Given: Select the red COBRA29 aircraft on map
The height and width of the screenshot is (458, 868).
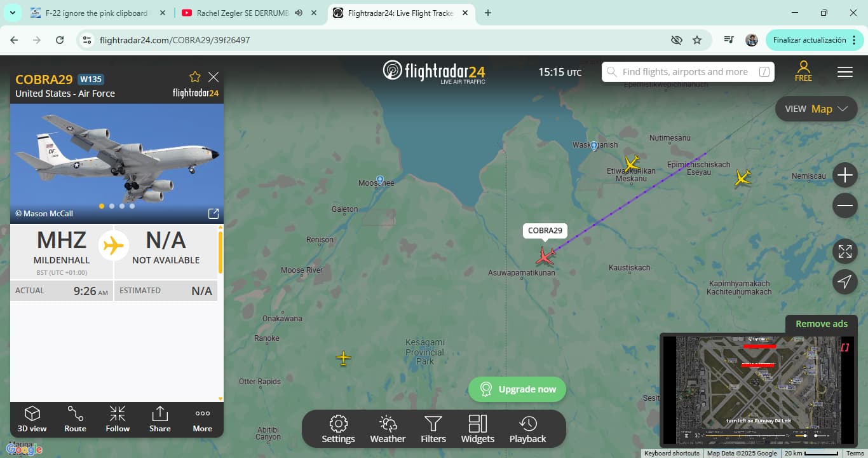Looking at the screenshot, I should pyautogui.click(x=545, y=256).
